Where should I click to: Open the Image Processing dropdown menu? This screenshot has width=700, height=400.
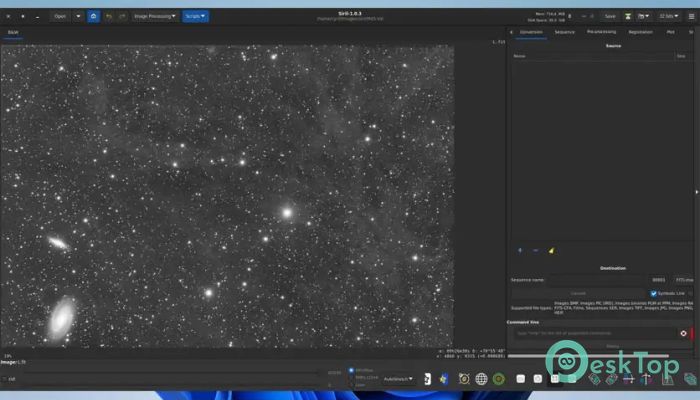154,17
